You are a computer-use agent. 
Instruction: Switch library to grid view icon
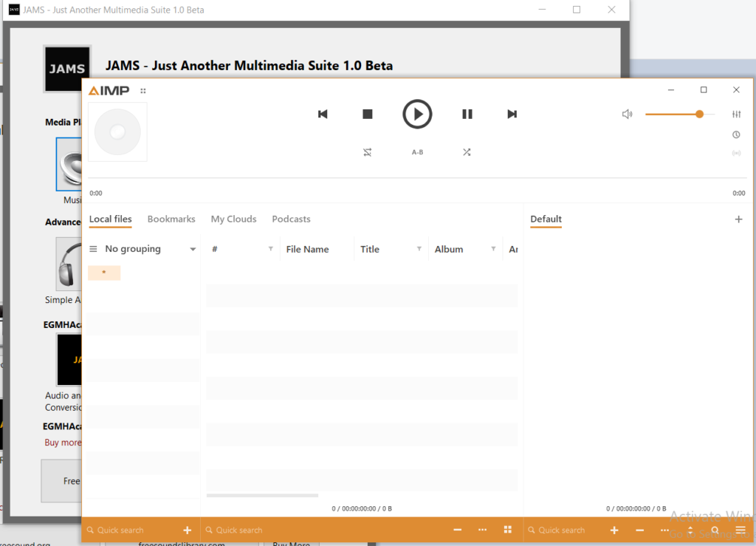click(508, 530)
